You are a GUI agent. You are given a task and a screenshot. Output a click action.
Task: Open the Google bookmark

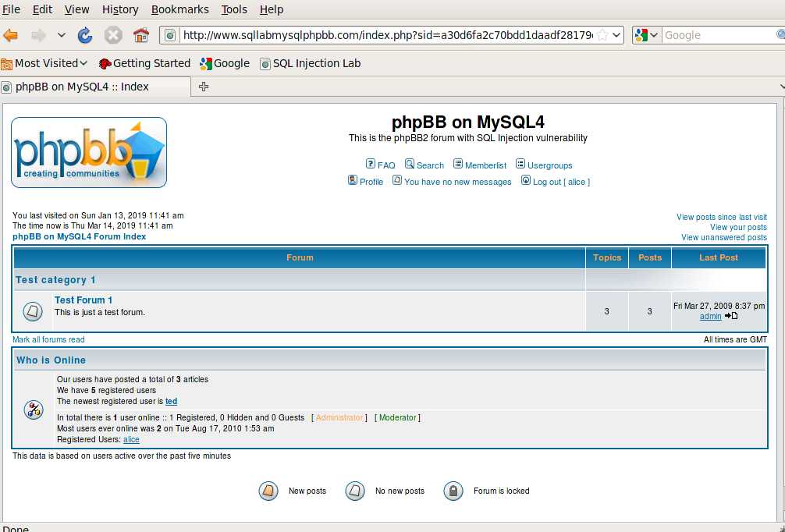224,63
